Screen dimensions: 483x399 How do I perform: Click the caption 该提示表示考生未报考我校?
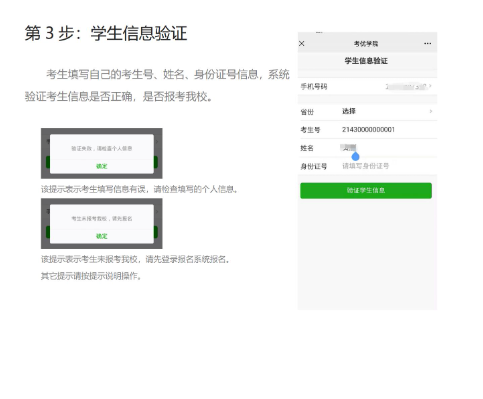click(x=135, y=259)
